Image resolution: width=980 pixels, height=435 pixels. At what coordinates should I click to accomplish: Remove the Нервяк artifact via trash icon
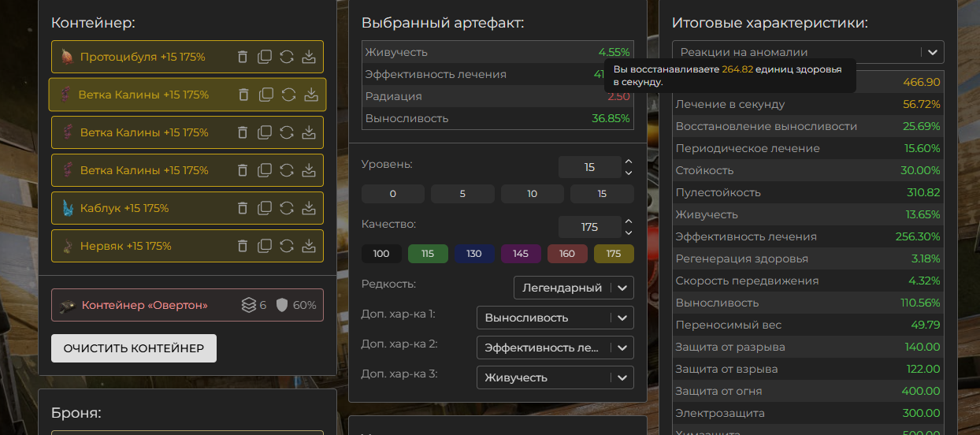243,246
